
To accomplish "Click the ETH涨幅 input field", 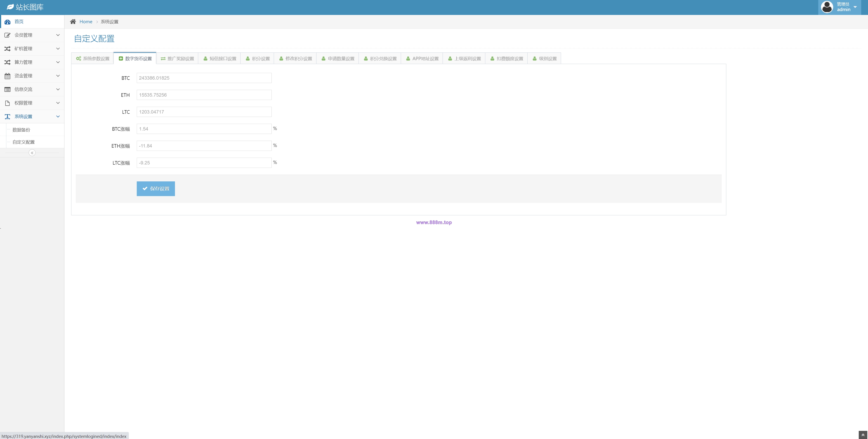I will pyautogui.click(x=204, y=146).
